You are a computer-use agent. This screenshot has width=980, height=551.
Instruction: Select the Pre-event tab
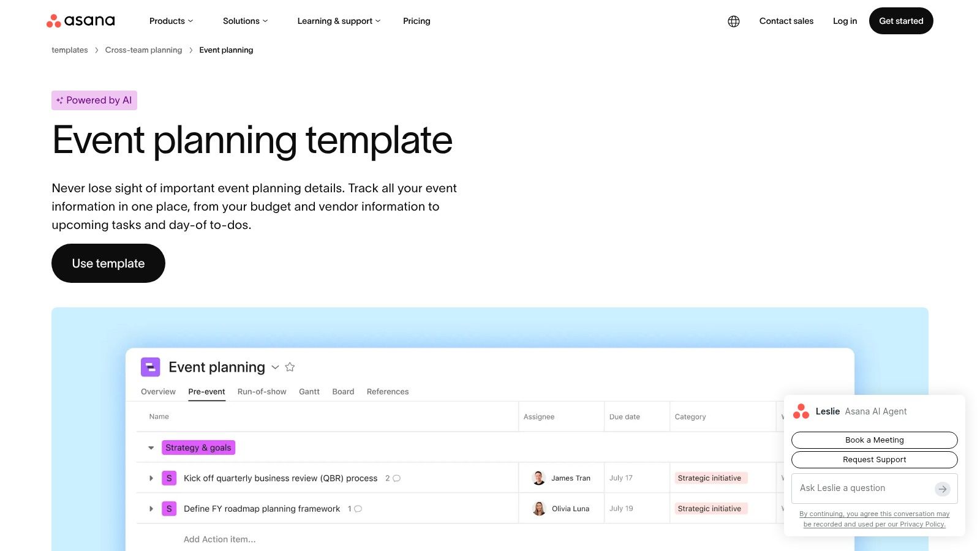(206, 392)
